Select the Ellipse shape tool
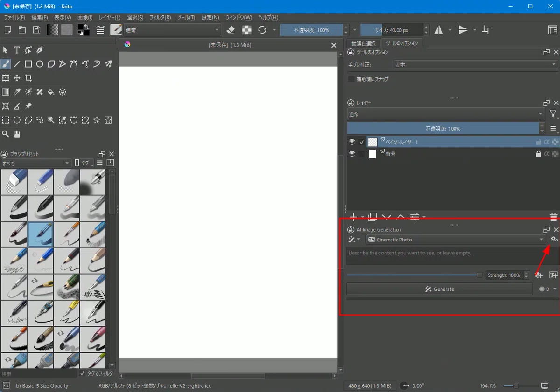The height and width of the screenshot is (392, 560). [40, 64]
